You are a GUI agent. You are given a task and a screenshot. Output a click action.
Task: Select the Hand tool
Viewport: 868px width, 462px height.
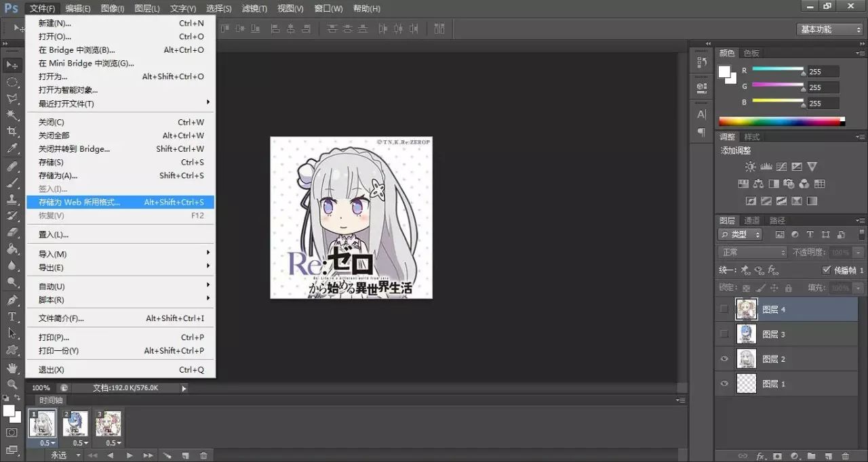[x=12, y=368]
